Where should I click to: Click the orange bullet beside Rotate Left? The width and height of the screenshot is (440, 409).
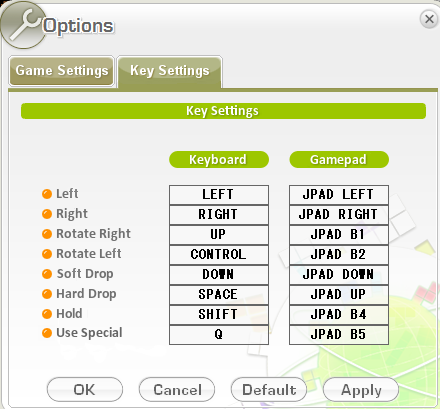(47, 254)
